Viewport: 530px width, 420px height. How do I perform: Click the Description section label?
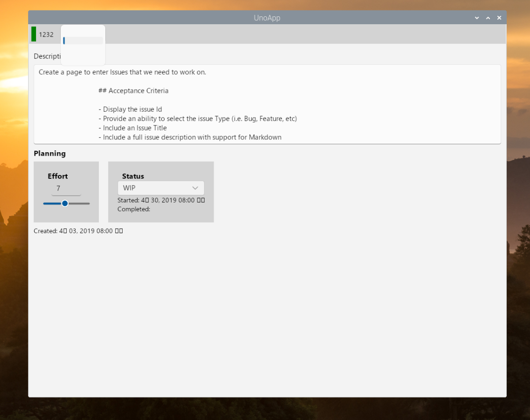47,56
